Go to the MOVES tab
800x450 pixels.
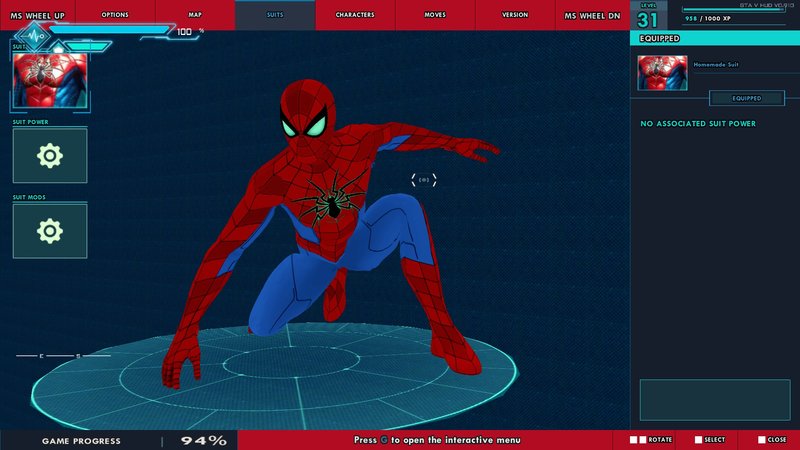point(435,15)
